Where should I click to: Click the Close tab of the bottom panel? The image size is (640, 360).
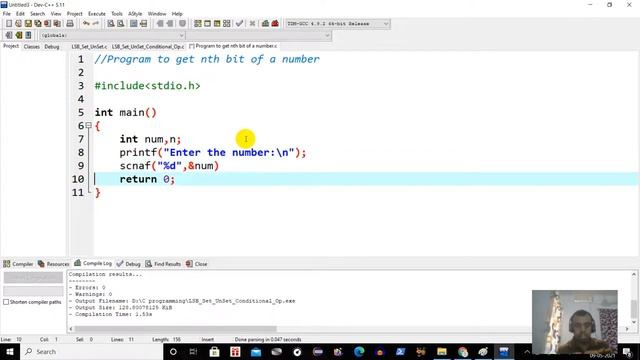click(x=197, y=264)
